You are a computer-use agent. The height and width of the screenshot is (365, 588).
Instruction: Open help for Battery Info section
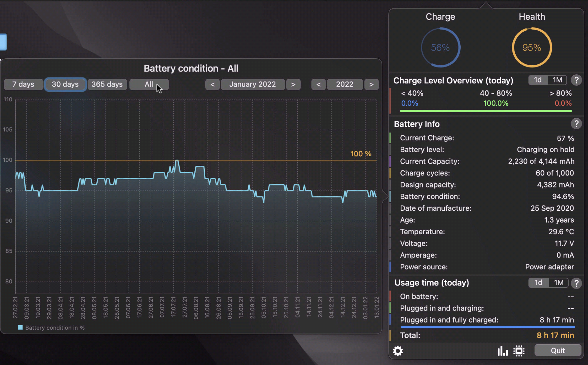coord(576,124)
